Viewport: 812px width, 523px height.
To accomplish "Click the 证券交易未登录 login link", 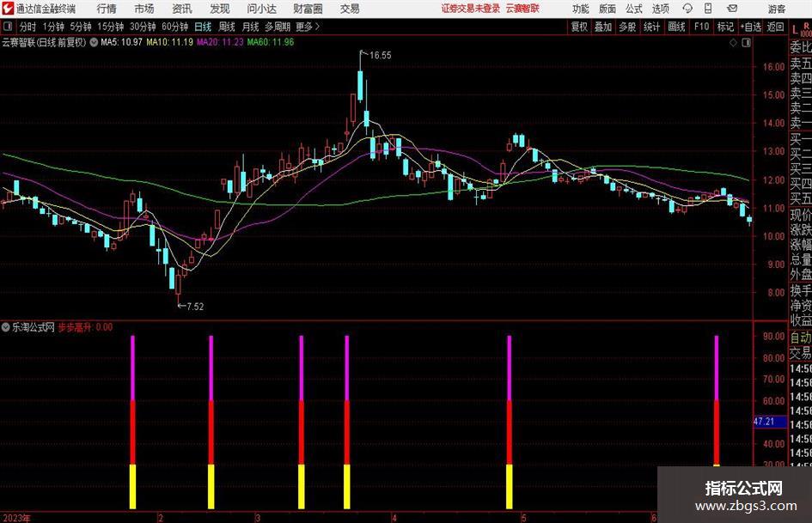I will [471, 9].
